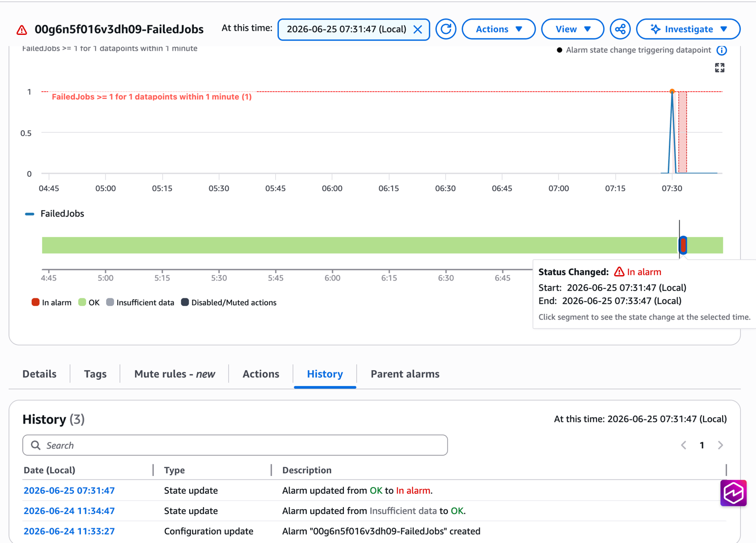Switch to the Details tab
Viewport: 756px width, 543px height.
[x=40, y=374]
